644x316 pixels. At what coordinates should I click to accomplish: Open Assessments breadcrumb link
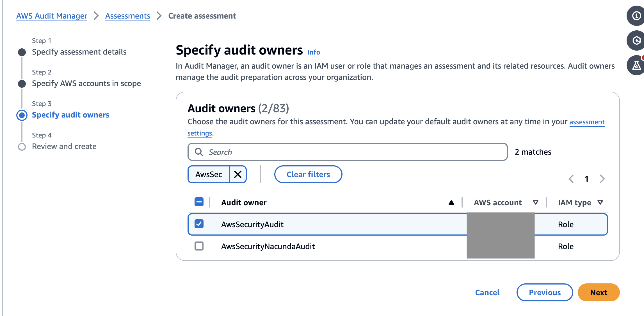pyautogui.click(x=128, y=16)
